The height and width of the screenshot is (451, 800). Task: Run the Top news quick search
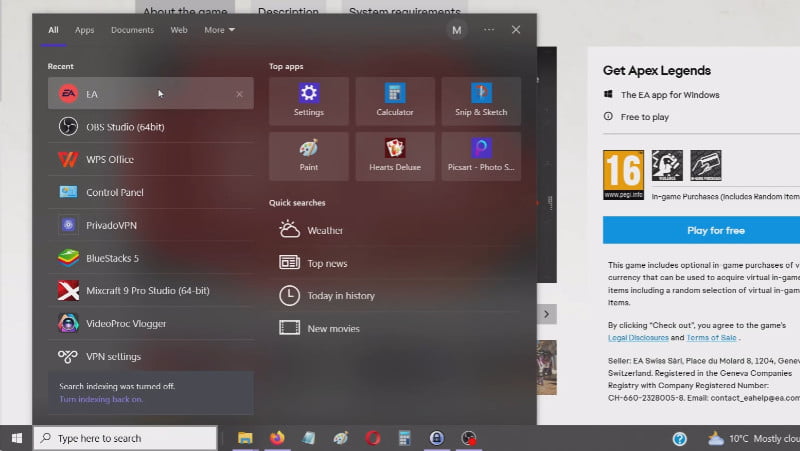397,263
